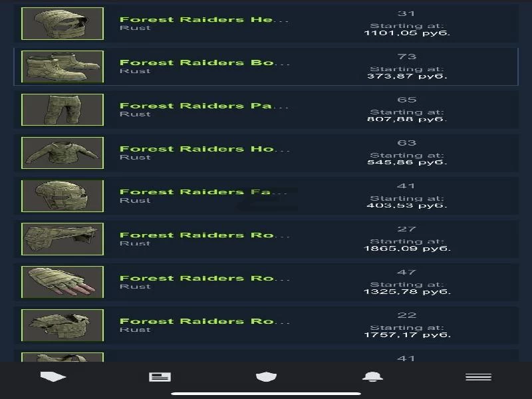Select listing priced 1865,09 руб.
532x399 pixels.
click(x=266, y=239)
